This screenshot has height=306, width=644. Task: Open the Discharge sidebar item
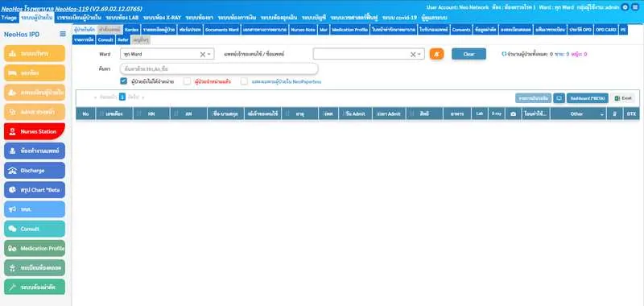(x=35, y=171)
